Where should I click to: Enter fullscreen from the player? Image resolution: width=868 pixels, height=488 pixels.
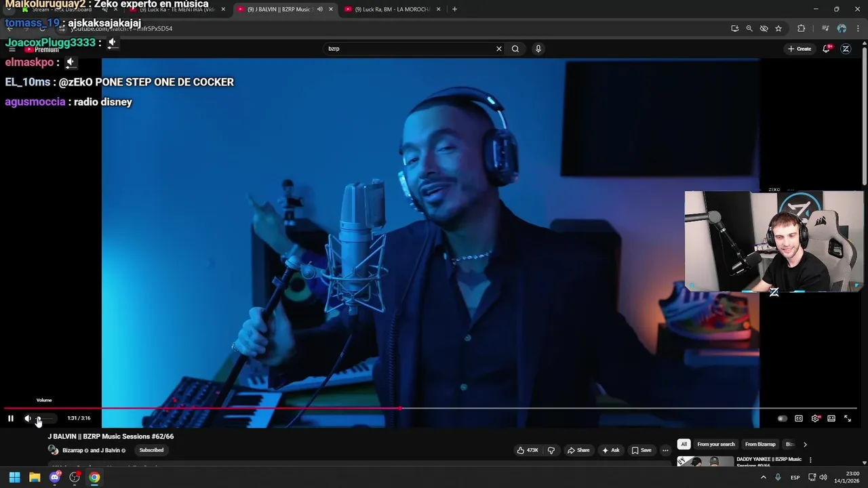[848, 419]
